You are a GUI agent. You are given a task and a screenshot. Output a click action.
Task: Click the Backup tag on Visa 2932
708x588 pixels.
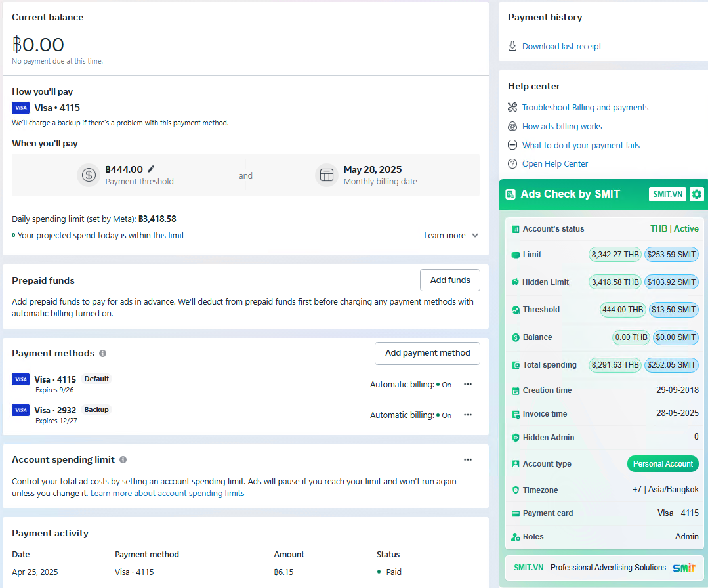coord(96,409)
